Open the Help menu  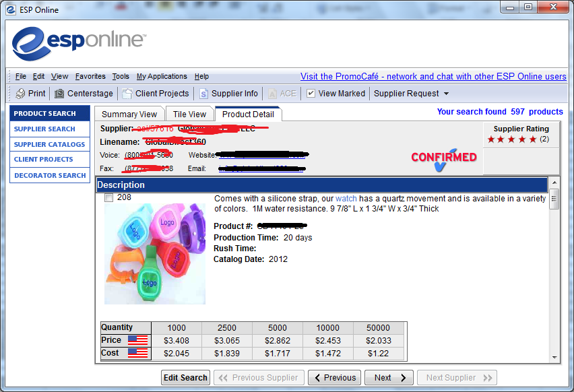pyautogui.click(x=201, y=76)
